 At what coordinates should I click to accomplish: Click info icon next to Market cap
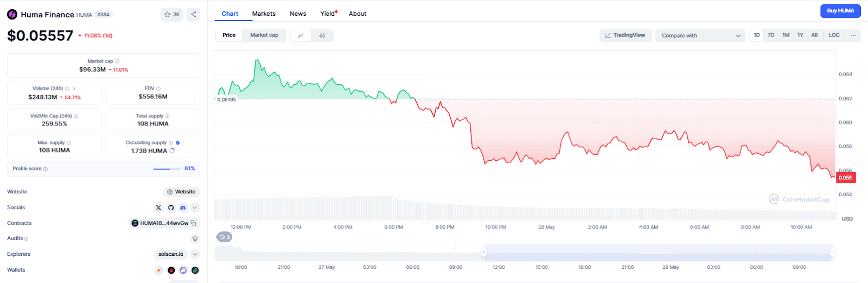pos(117,61)
